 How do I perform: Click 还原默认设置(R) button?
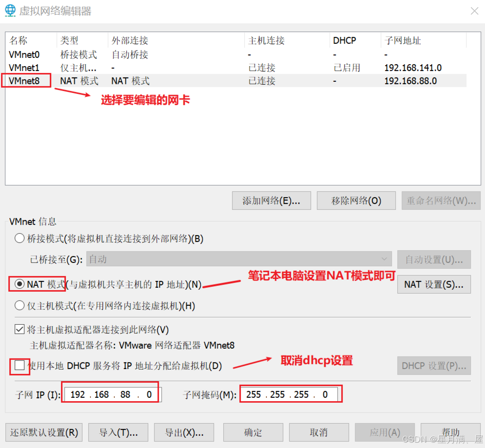click(x=44, y=432)
